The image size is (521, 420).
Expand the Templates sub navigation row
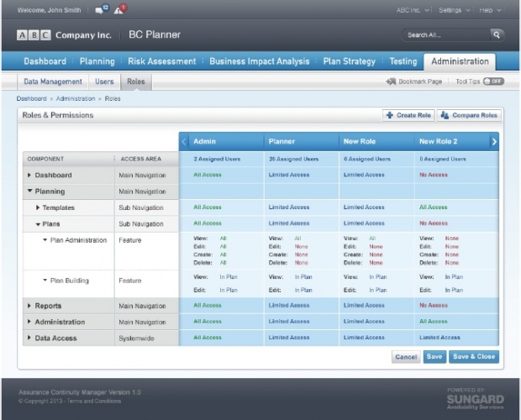[38, 207]
